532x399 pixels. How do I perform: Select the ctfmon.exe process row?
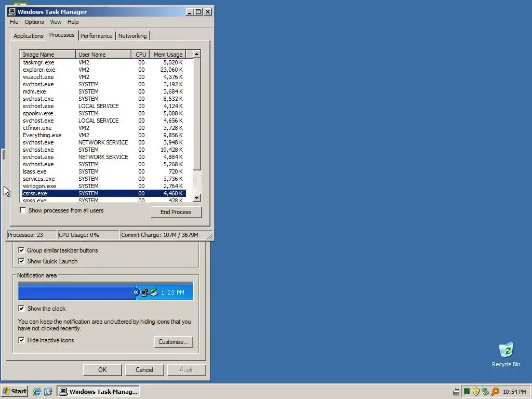tap(103, 128)
